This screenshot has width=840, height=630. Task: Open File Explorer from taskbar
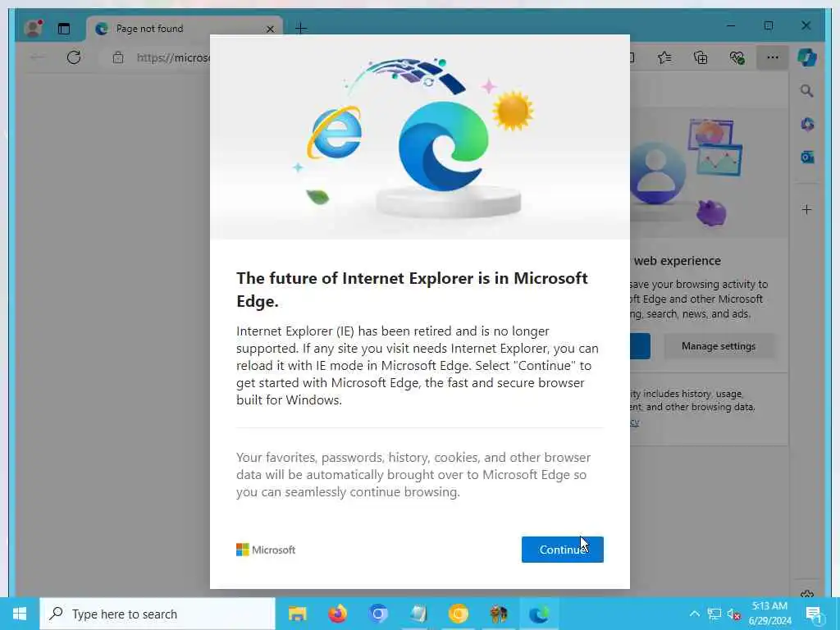tap(297, 614)
